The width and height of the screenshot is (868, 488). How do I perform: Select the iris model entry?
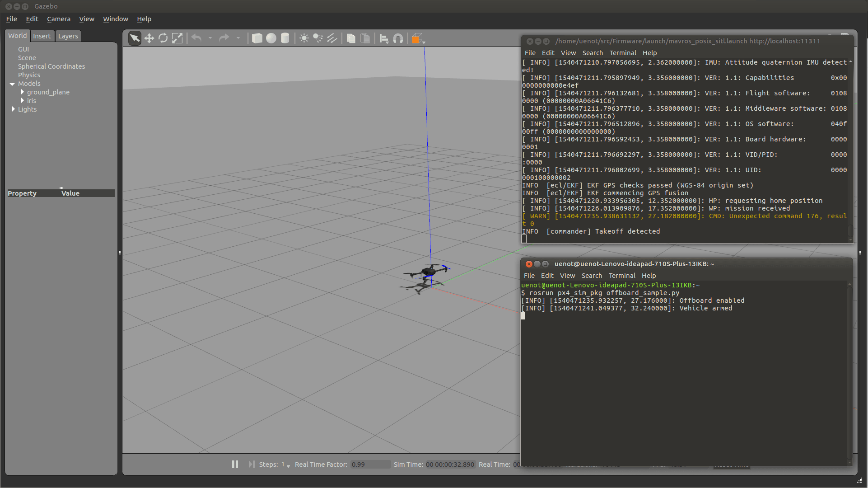click(31, 101)
